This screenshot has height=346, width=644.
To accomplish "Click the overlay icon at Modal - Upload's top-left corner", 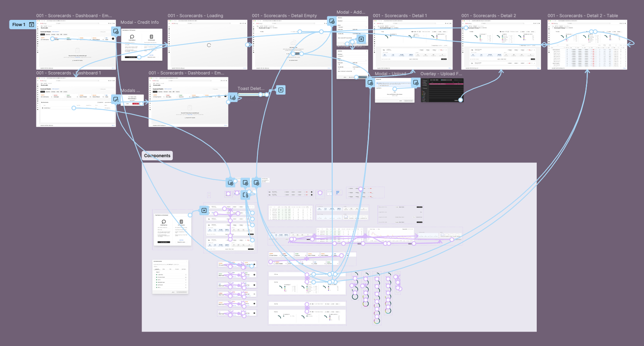I will coord(370,83).
